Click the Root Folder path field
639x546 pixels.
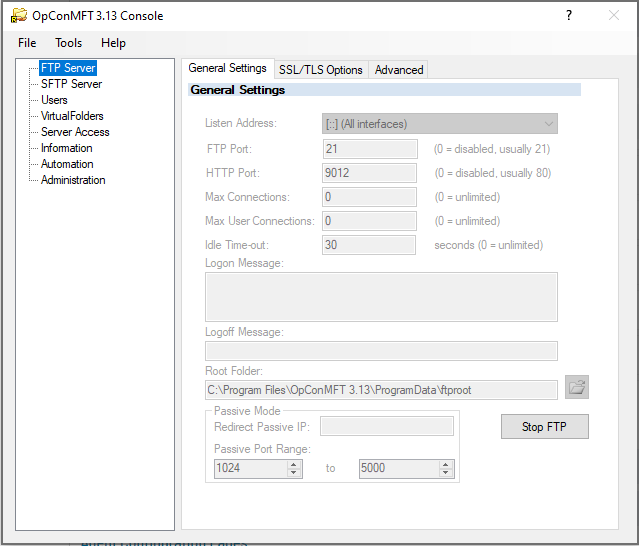(x=381, y=390)
